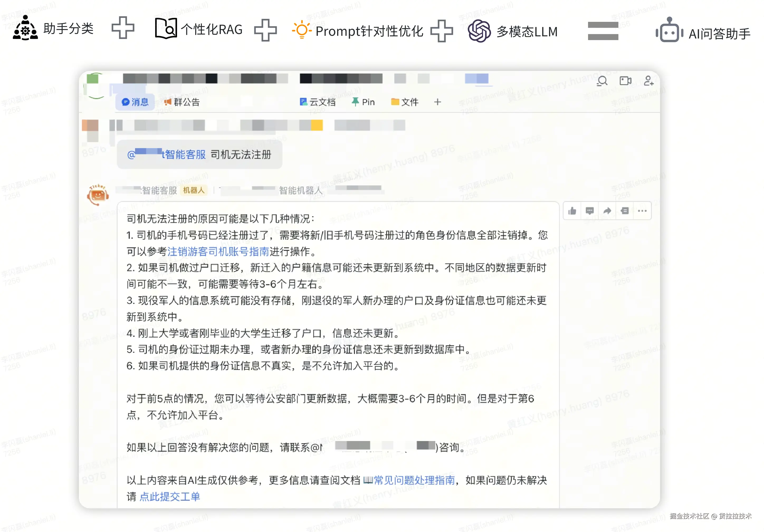
Task: Click the reply speech-bubble icon on message
Action: [x=590, y=211]
